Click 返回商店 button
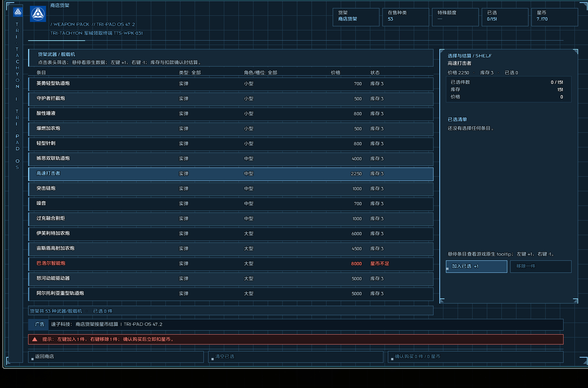588x388 pixels. click(x=116, y=356)
